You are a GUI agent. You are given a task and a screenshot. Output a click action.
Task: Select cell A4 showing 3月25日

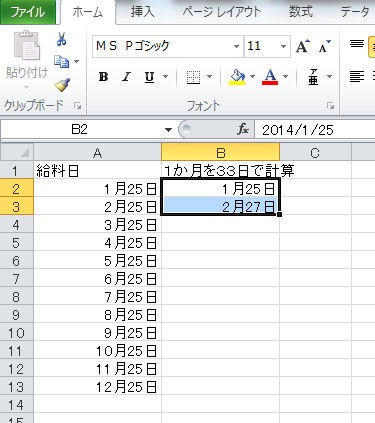click(97, 225)
